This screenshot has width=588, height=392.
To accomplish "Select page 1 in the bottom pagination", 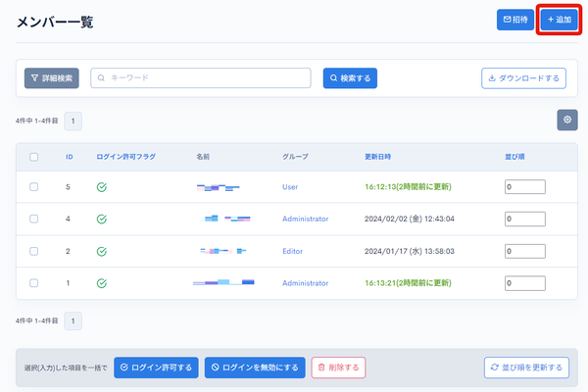I will click(73, 321).
